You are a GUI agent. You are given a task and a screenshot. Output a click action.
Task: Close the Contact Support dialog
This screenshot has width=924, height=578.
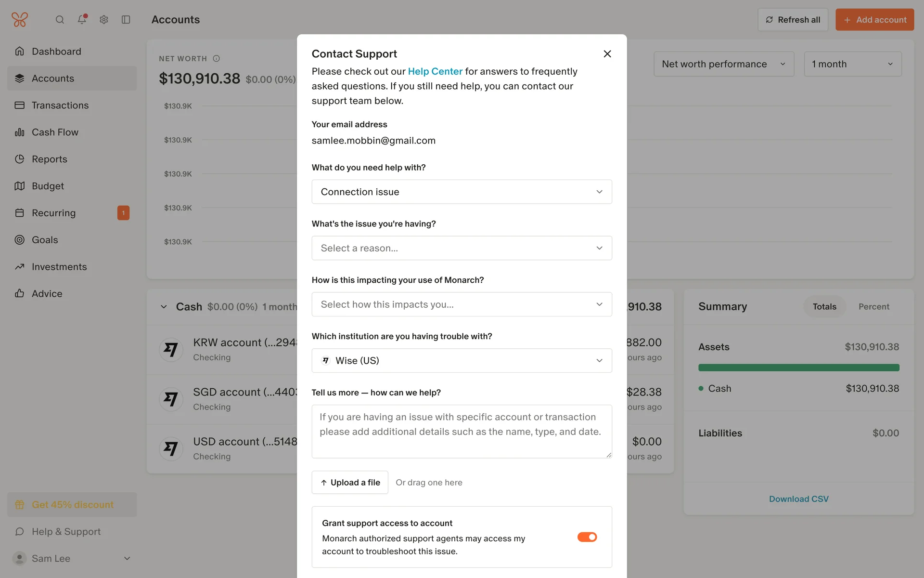click(607, 54)
